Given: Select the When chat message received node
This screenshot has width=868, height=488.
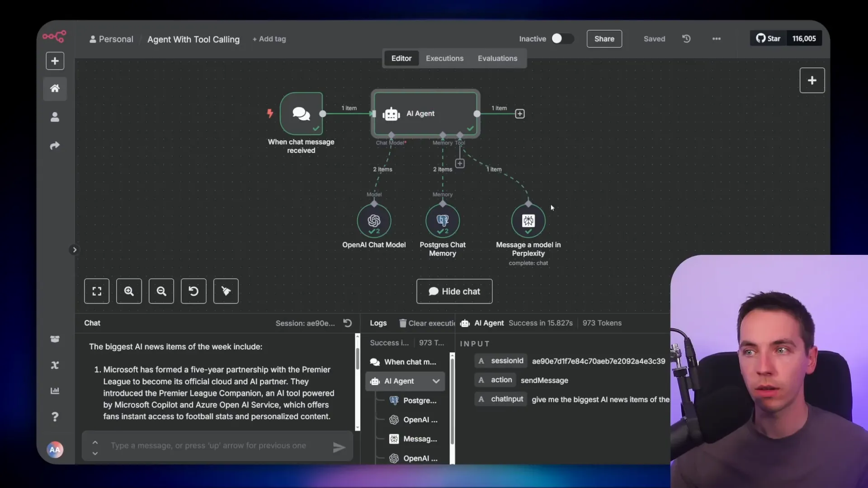Looking at the screenshot, I should [301, 113].
